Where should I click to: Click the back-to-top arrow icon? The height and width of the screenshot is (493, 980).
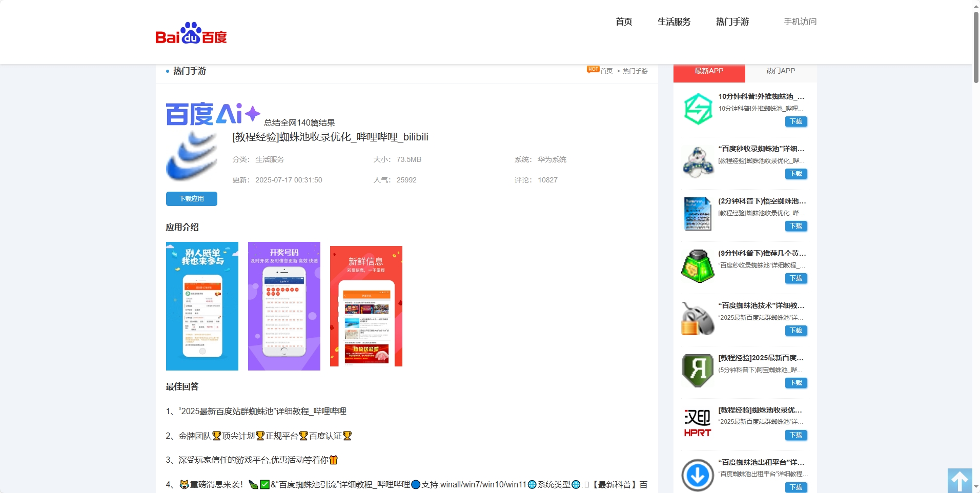click(960, 481)
